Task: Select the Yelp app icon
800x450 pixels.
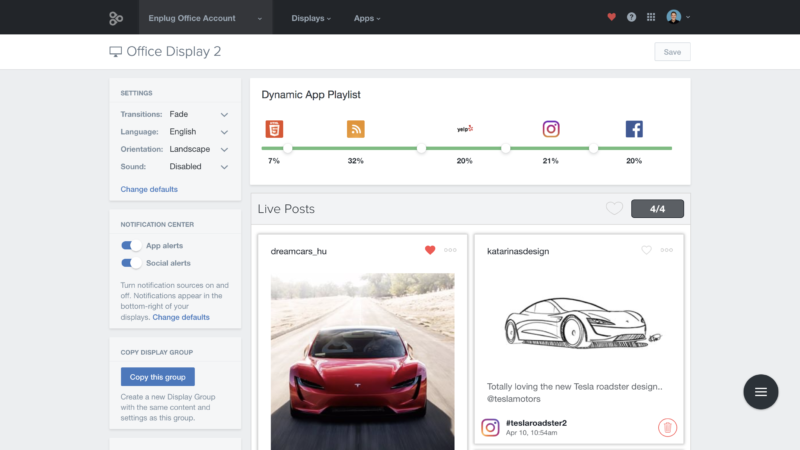Action: (x=465, y=129)
